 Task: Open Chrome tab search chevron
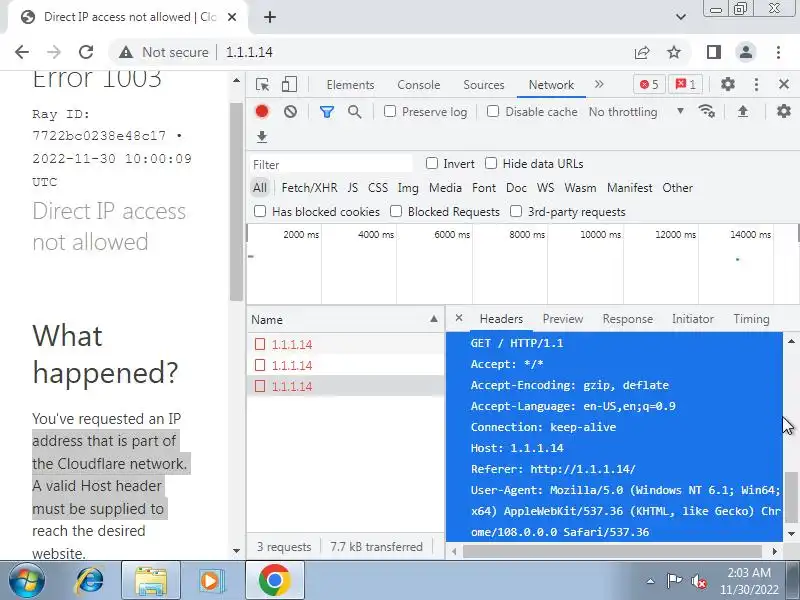[x=681, y=17]
